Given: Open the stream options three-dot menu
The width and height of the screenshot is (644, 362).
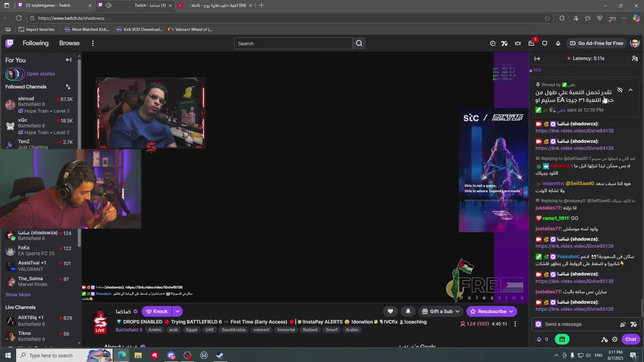Looking at the screenshot, I should pos(515,324).
